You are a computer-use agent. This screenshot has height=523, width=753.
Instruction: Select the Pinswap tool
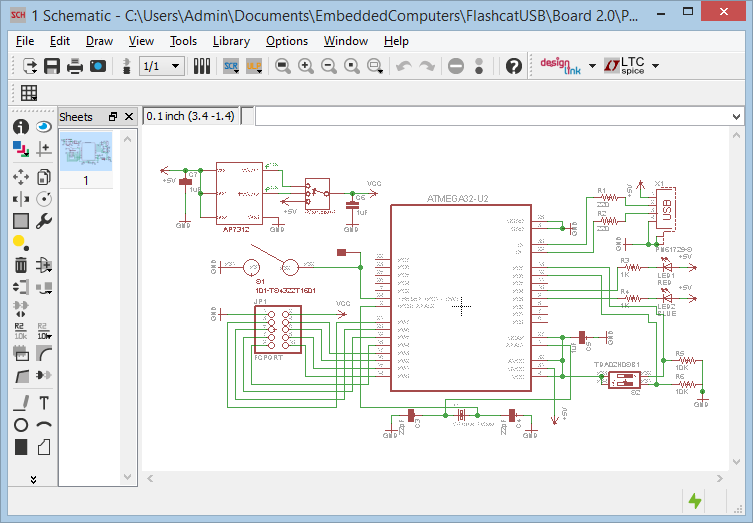pyautogui.click(x=21, y=287)
